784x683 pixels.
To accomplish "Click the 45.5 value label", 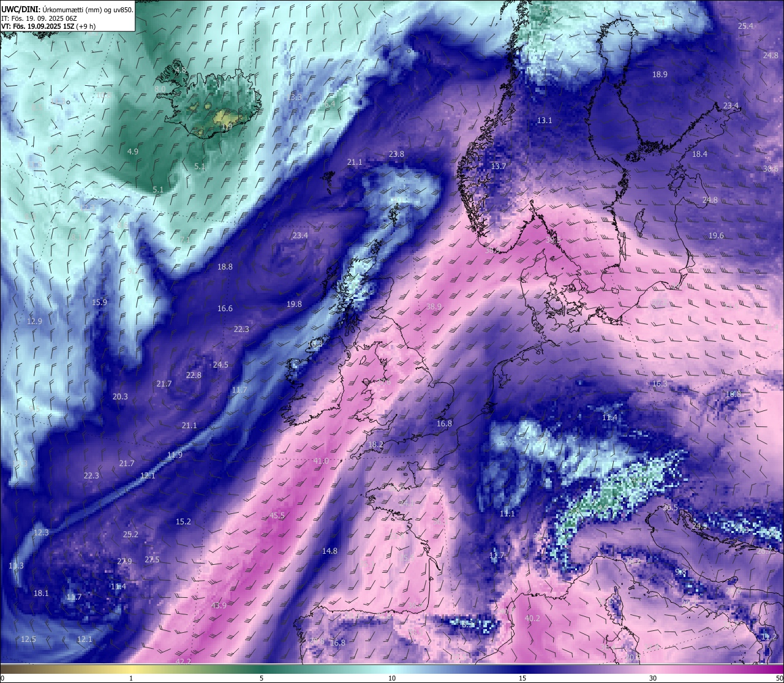I will click(277, 515).
